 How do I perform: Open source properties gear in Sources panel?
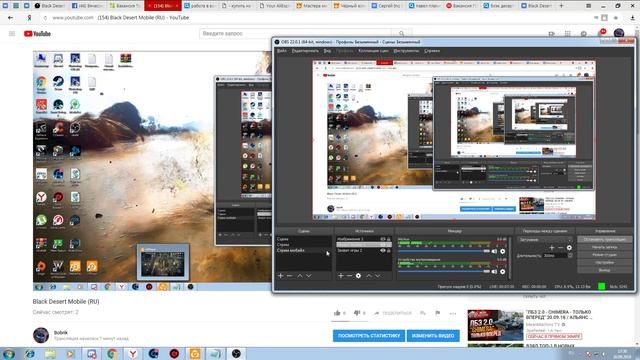(x=358, y=276)
